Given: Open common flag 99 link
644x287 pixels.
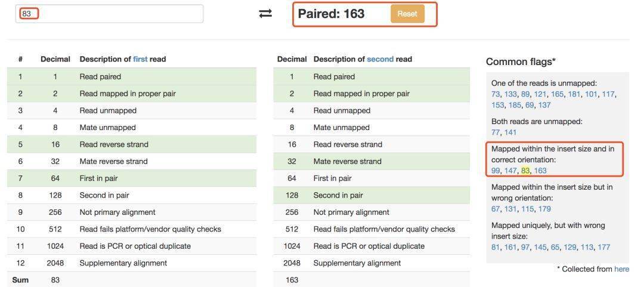Looking at the screenshot, I should [x=496, y=171].
